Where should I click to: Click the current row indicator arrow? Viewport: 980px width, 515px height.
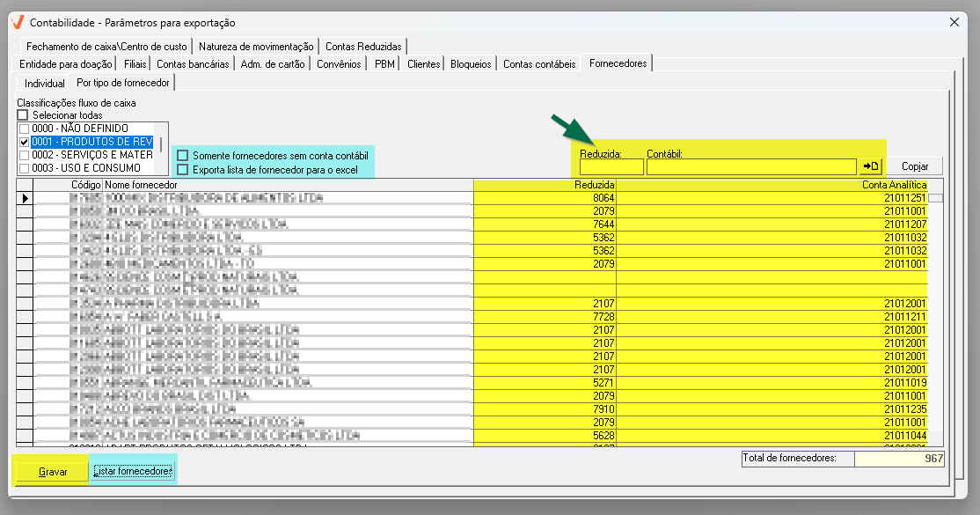(25, 198)
